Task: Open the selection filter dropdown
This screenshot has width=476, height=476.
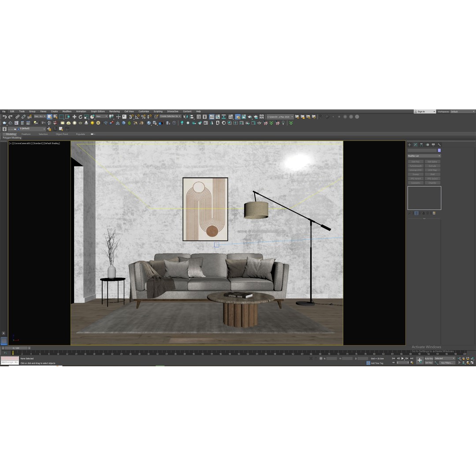Action: [x=40, y=116]
